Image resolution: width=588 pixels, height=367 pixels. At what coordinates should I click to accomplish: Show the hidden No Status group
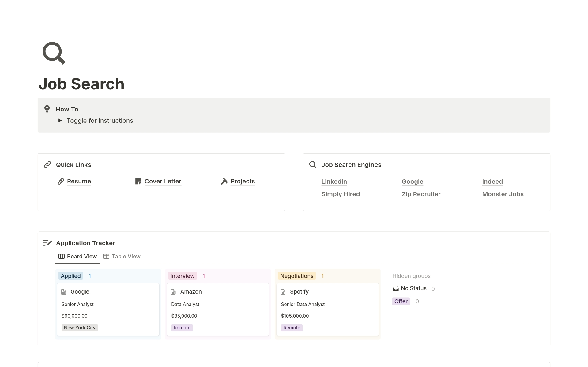coord(414,288)
